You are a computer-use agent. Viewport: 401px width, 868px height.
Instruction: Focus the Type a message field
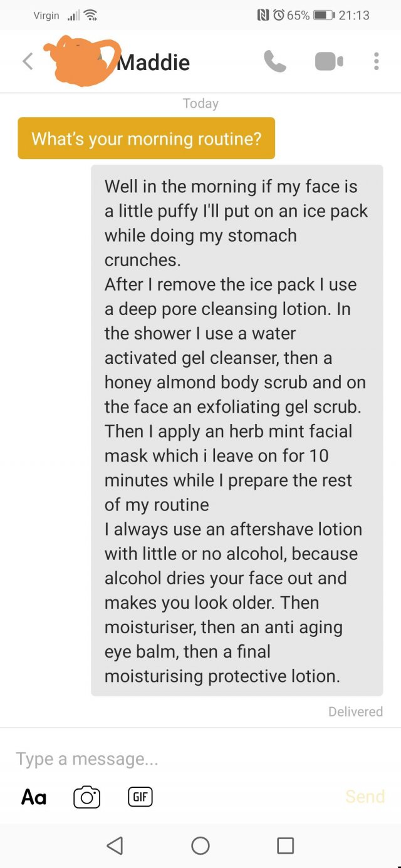coord(200,759)
